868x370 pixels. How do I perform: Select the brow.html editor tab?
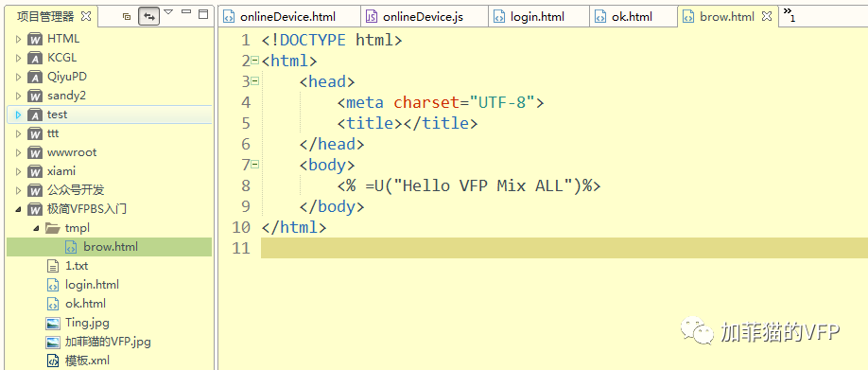pos(727,17)
